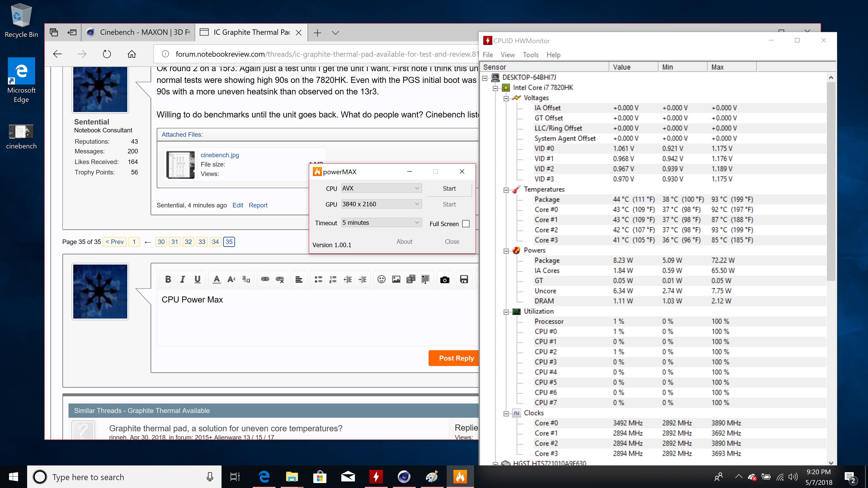Toggle italic formatting in reply editor
Screen dimensions: 868x488
click(x=183, y=279)
